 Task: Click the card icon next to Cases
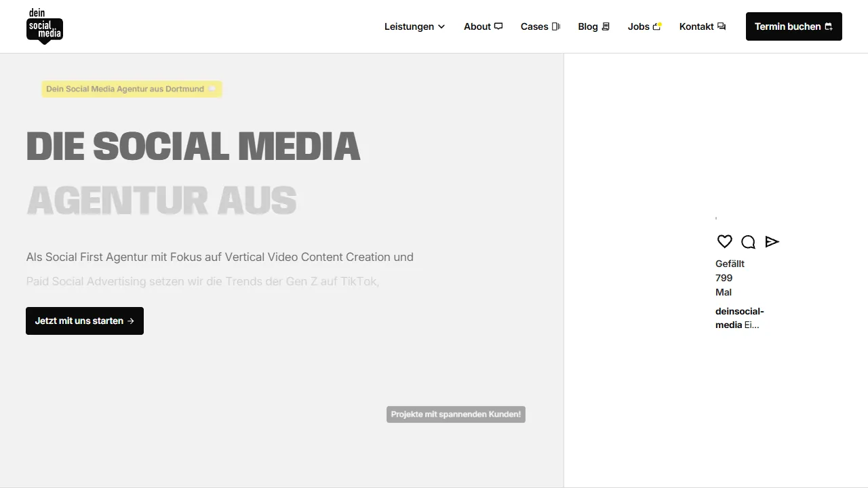pyautogui.click(x=556, y=26)
